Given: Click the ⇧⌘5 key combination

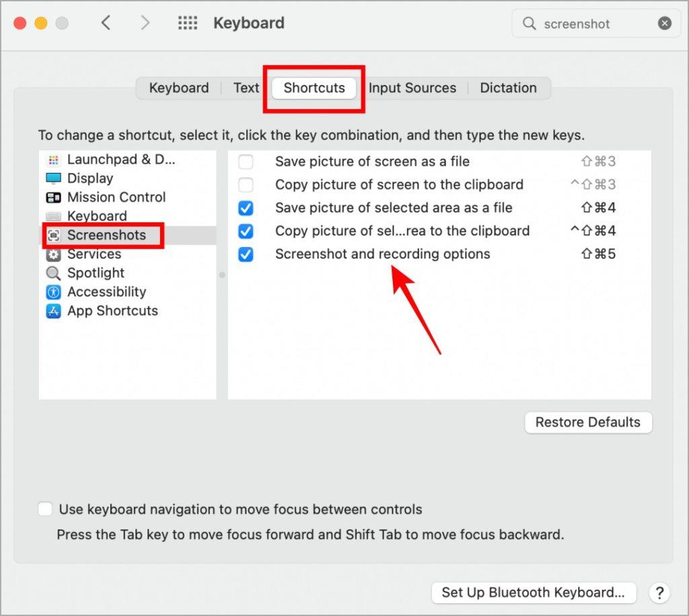Looking at the screenshot, I should [x=598, y=254].
